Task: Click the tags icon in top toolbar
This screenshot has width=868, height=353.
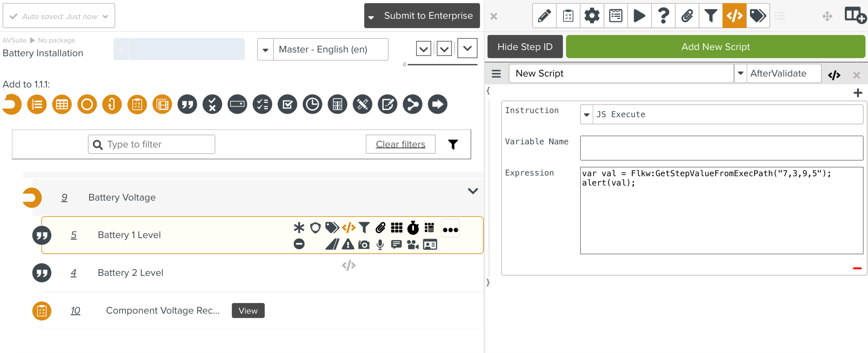Action: click(x=758, y=16)
